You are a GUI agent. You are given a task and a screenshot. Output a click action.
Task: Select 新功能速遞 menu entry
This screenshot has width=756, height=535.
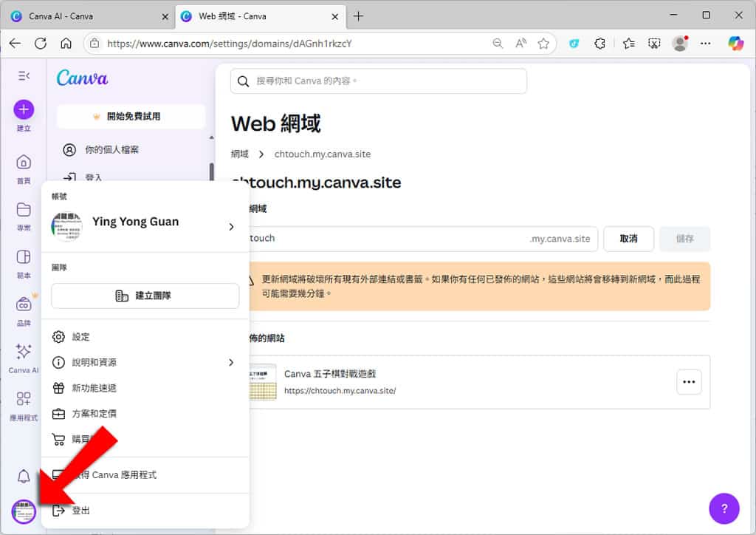click(x=145, y=388)
